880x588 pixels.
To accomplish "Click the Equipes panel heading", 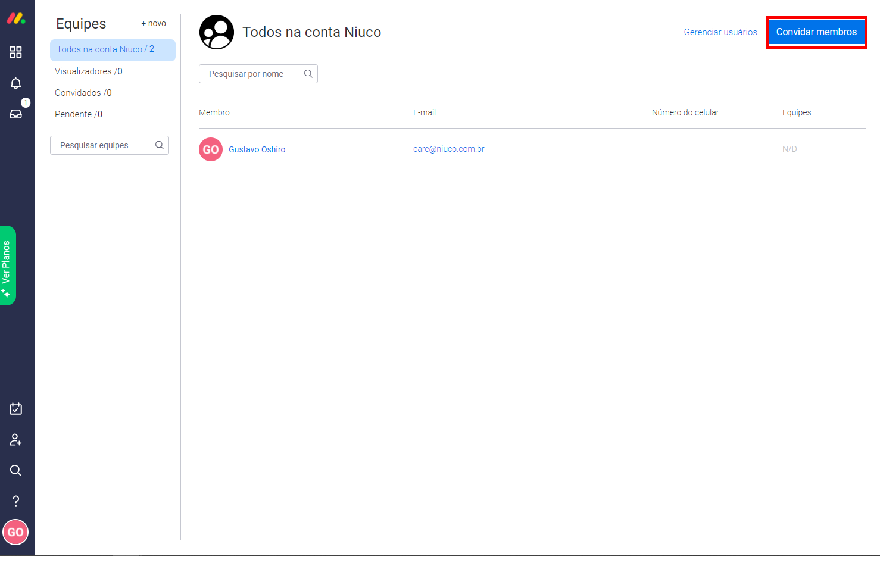I will (81, 24).
